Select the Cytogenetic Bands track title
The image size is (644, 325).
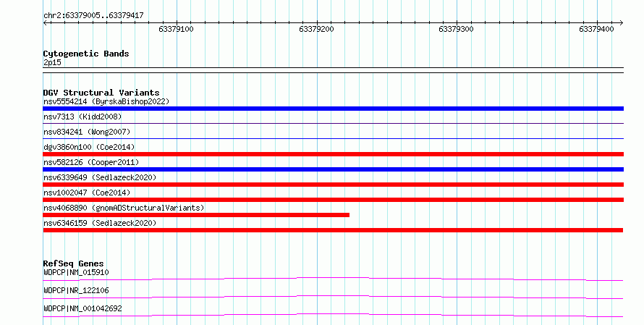(x=86, y=54)
